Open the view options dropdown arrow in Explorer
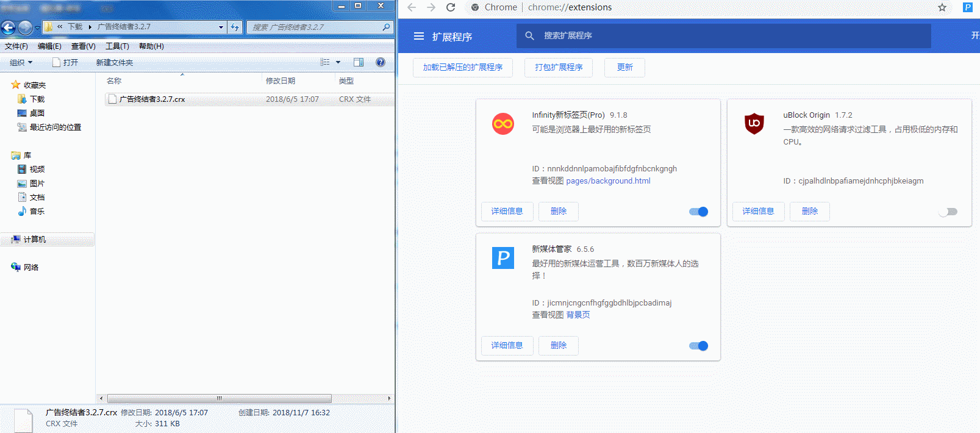The width and height of the screenshot is (980, 433). click(x=338, y=62)
